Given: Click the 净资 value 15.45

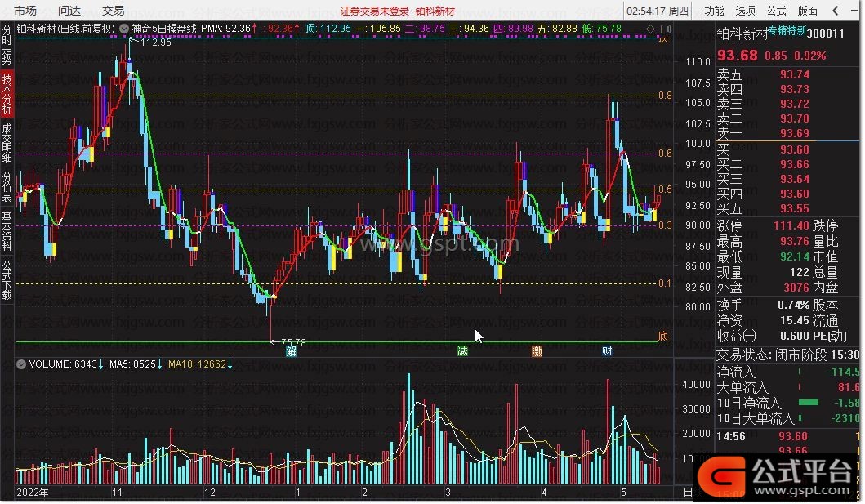Looking at the screenshot, I should pyautogui.click(x=795, y=320).
